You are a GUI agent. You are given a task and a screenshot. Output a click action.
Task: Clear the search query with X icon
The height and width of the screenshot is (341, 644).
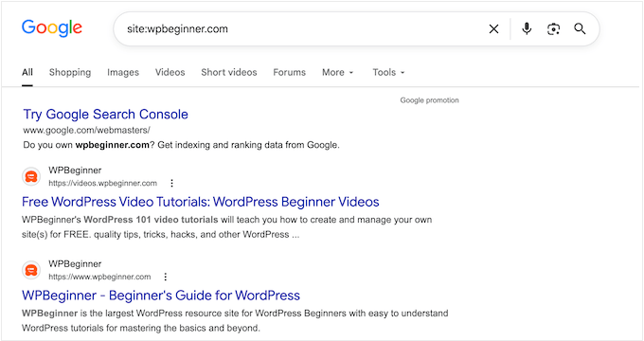point(493,28)
